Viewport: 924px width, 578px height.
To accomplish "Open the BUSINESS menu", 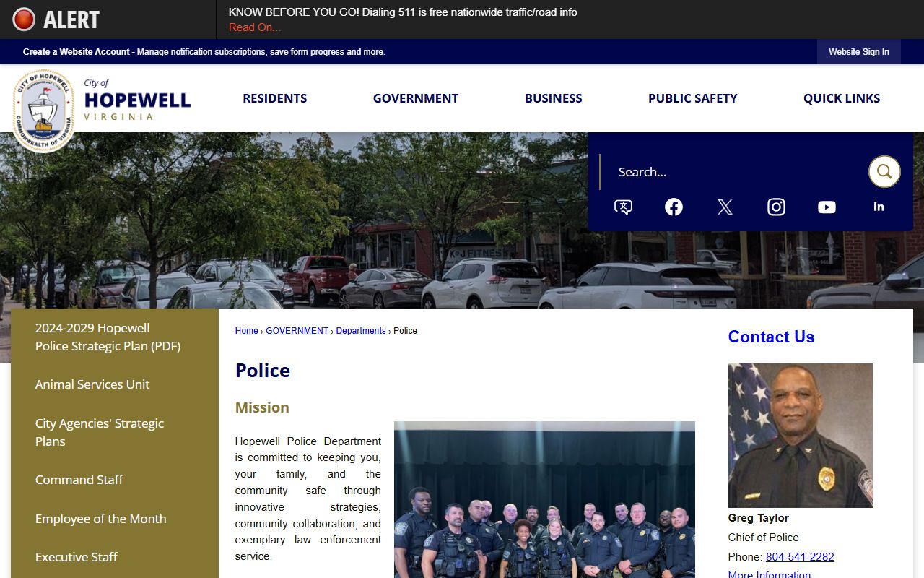I will click(553, 98).
